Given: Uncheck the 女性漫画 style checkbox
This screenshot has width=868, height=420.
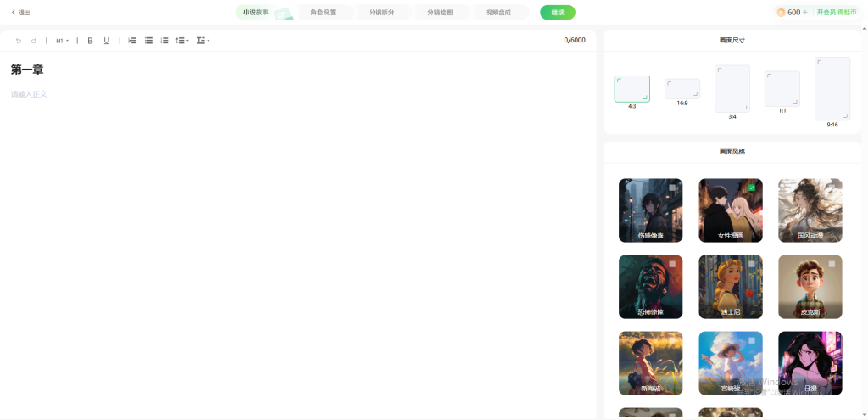Looking at the screenshot, I should (x=752, y=188).
